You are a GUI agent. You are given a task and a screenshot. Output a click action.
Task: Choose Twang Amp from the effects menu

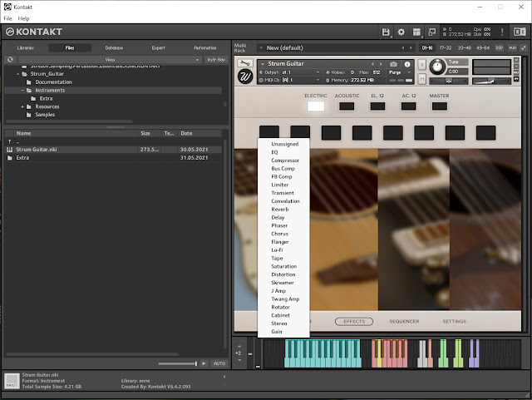tap(283, 299)
